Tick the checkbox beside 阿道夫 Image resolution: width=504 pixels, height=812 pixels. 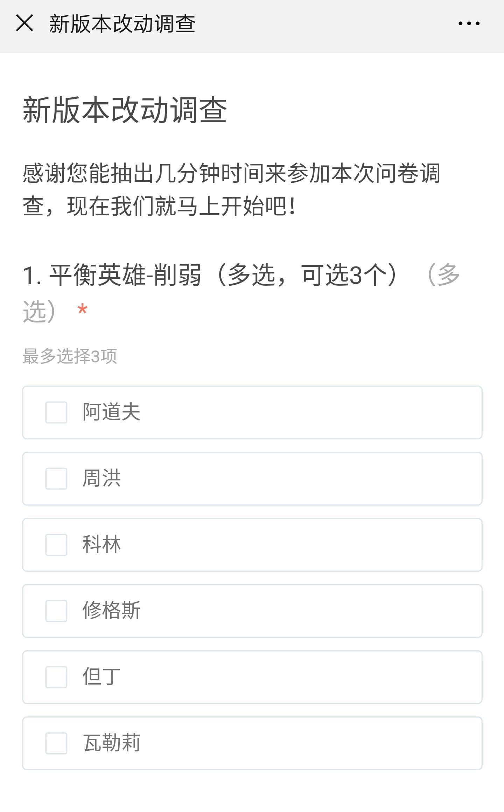pos(56,412)
